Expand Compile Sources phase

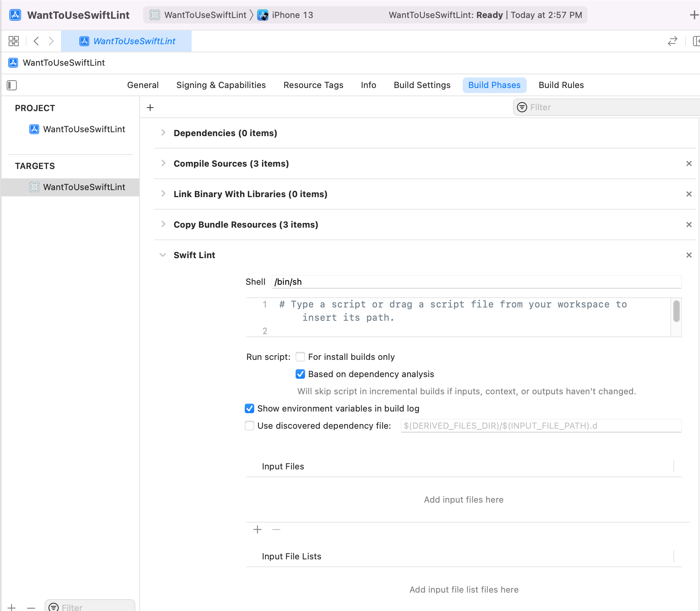pyautogui.click(x=163, y=163)
